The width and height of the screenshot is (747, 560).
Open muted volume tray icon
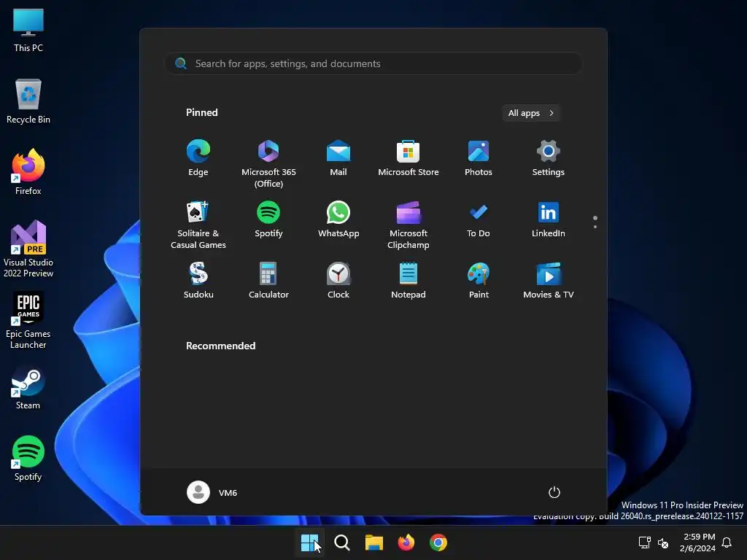coord(663,542)
